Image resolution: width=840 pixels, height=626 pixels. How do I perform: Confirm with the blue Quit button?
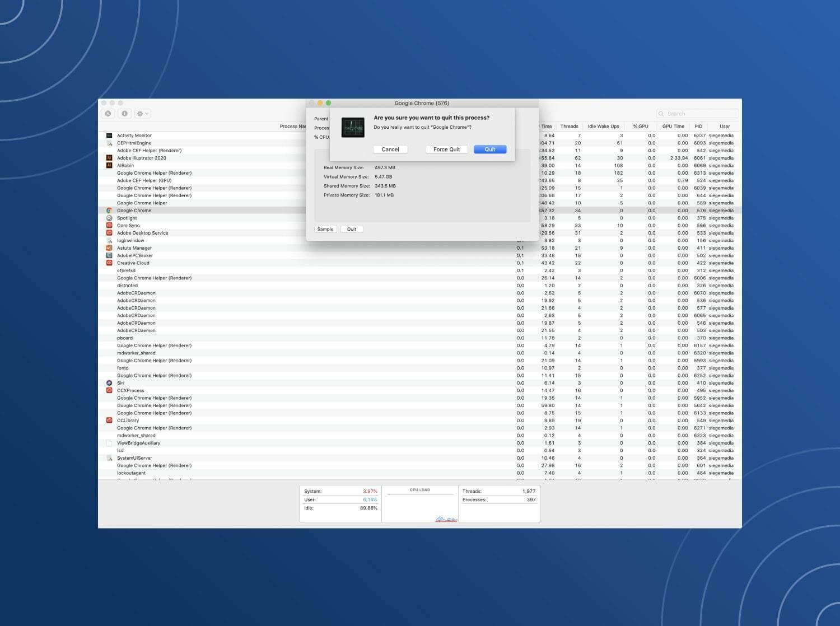tap(490, 150)
